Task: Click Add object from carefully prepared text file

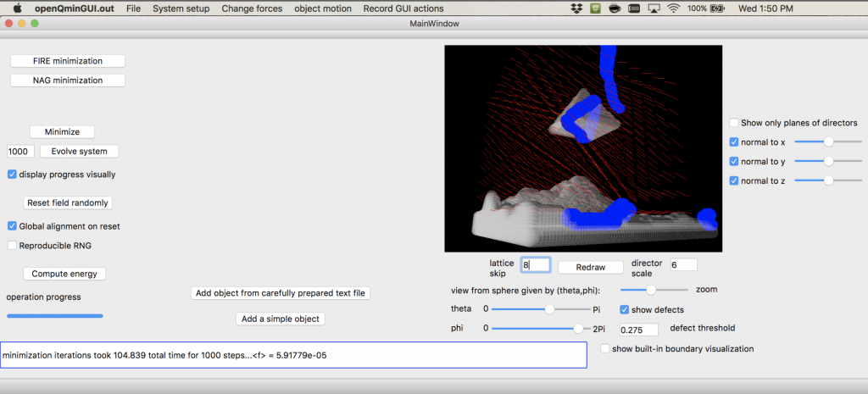Action: [280, 292]
